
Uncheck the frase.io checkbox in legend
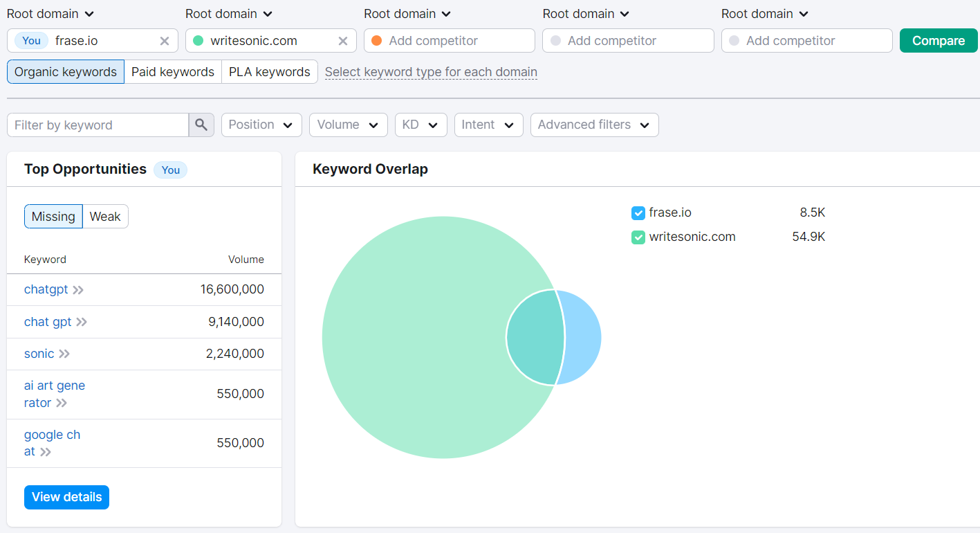pyautogui.click(x=638, y=213)
